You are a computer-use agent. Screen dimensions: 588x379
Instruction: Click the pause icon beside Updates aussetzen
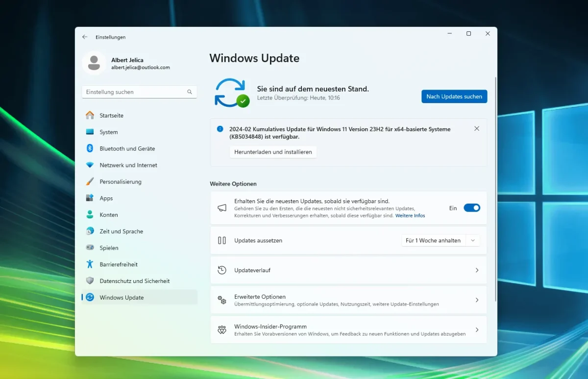coord(222,240)
